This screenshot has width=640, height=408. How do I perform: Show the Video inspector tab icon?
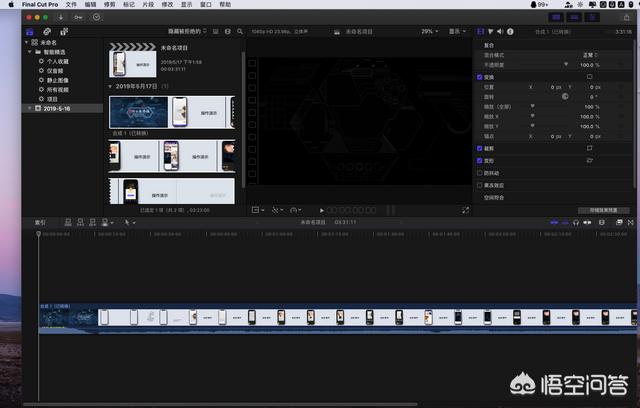coord(480,31)
